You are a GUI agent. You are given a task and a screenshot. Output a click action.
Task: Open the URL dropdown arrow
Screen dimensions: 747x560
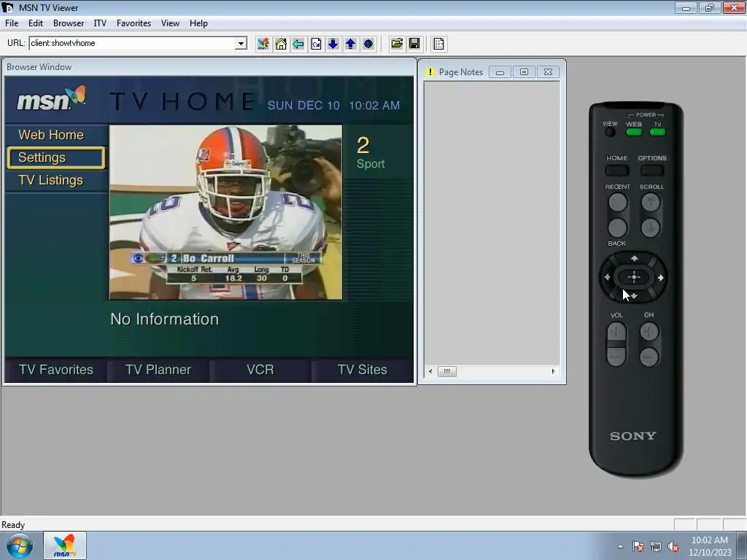click(x=241, y=43)
